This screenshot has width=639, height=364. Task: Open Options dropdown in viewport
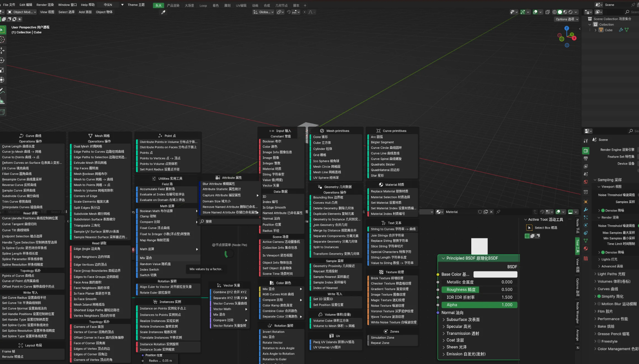(x=567, y=19)
